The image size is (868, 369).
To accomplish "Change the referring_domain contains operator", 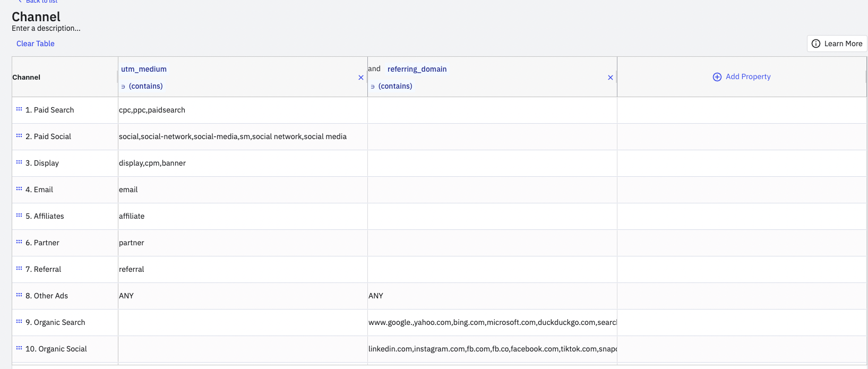I will coord(395,86).
